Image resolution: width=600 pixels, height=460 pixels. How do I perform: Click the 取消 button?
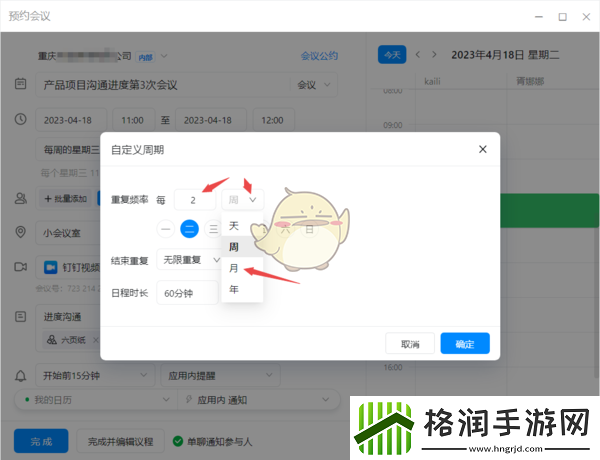(x=410, y=343)
